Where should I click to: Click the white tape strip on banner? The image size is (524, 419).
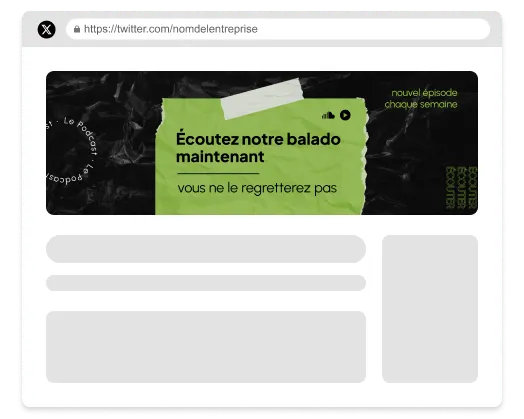point(262,98)
